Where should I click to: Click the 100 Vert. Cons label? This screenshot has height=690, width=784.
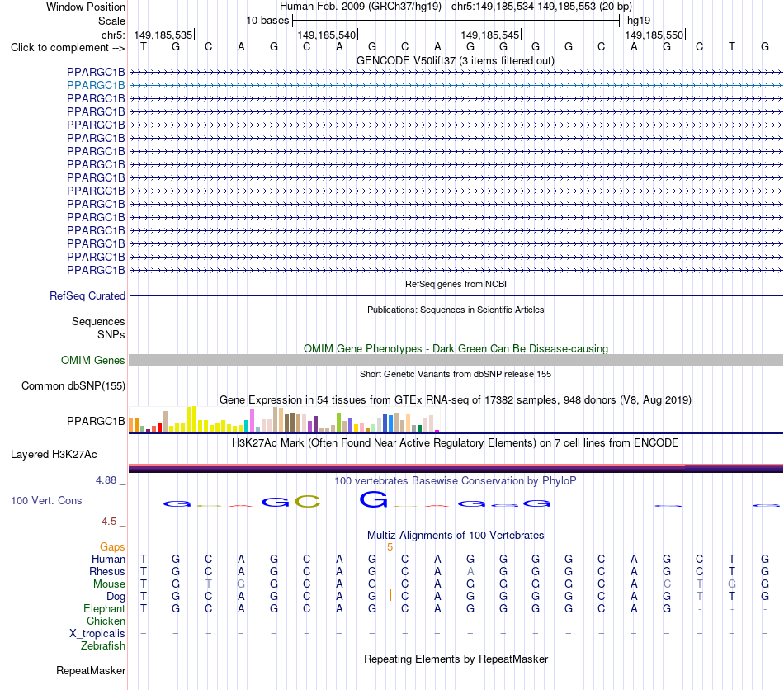click(46, 500)
